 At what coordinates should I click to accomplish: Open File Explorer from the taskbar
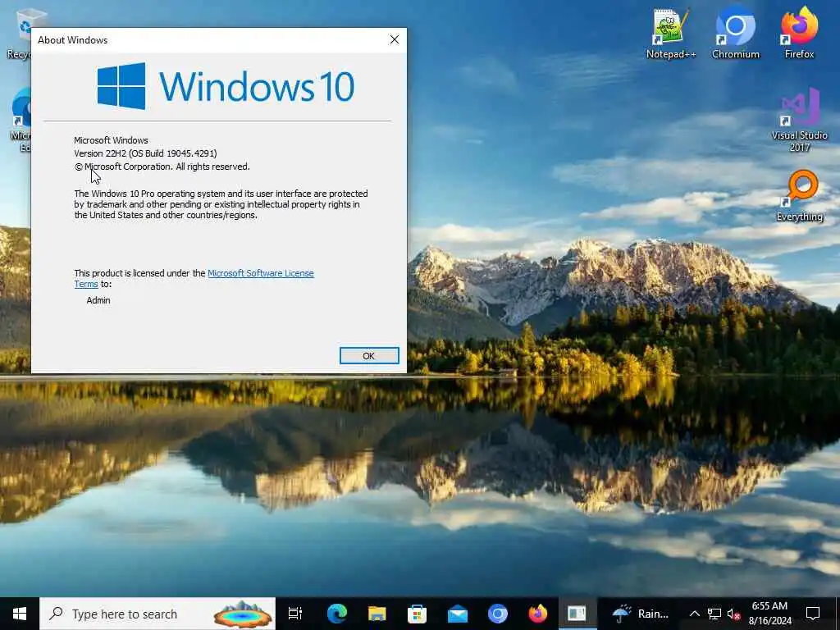click(x=377, y=614)
